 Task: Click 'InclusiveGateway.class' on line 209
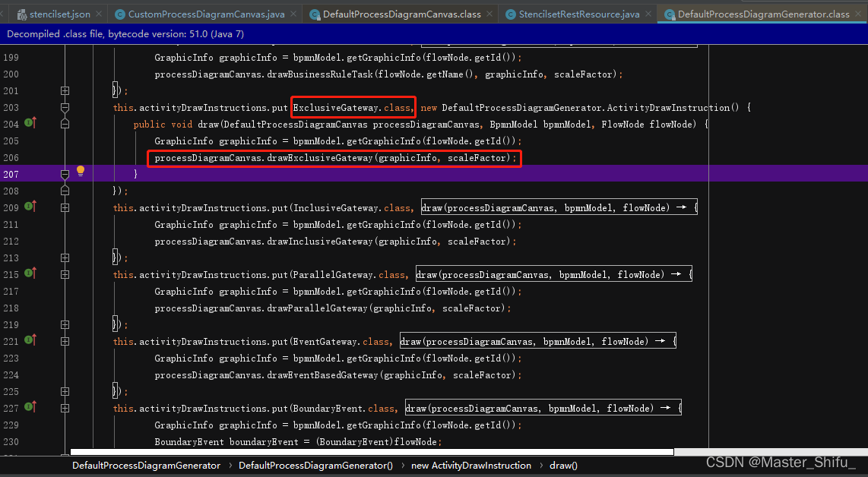coord(353,208)
